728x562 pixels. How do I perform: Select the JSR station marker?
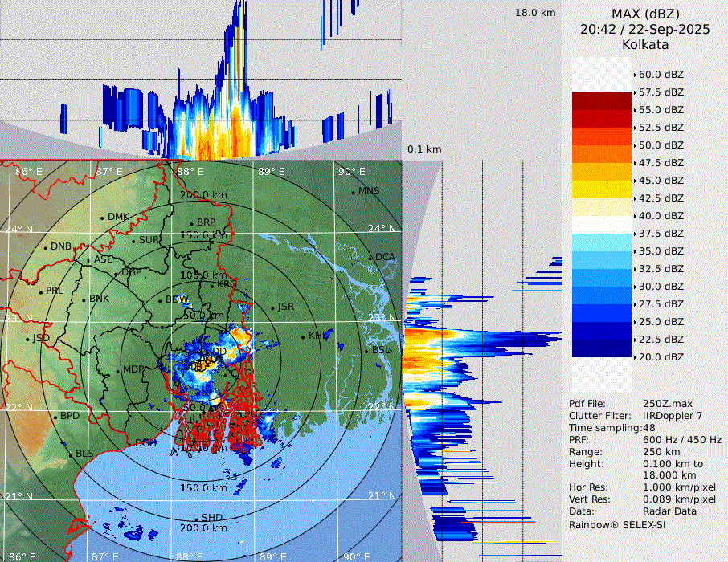click(x=272, y=308)
